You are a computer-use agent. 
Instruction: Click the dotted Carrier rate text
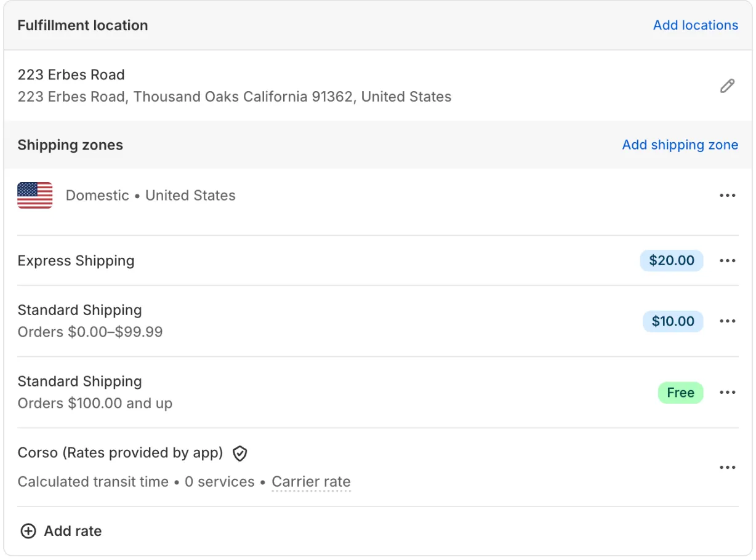coord(311,482)
